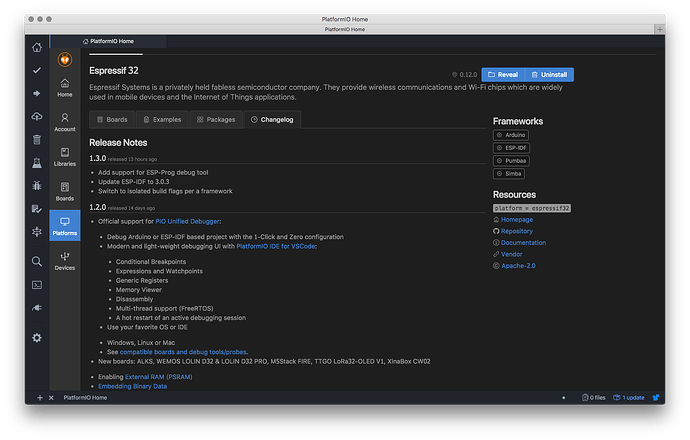690x440 pixels.
Task: Select the Platforms section
Action: [65, 226]
